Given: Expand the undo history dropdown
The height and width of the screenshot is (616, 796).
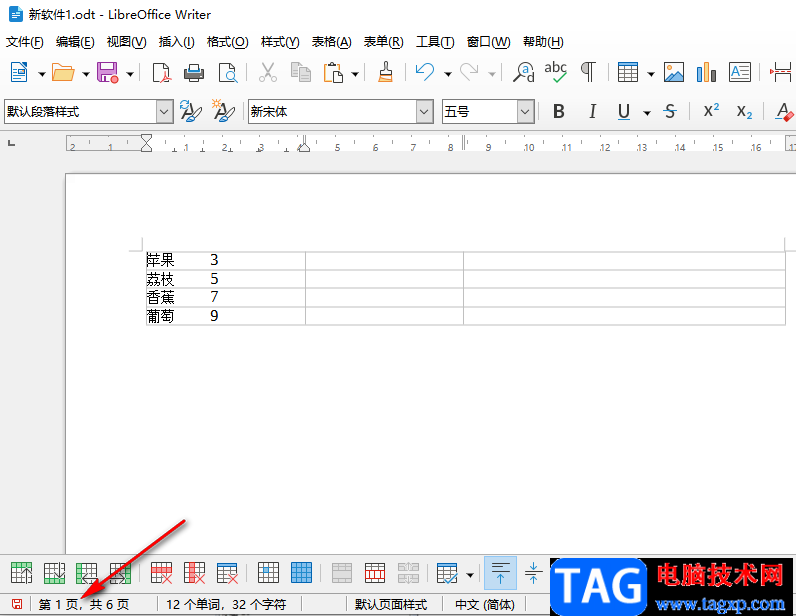Looking at the screenshot, I should coord(448,75).
